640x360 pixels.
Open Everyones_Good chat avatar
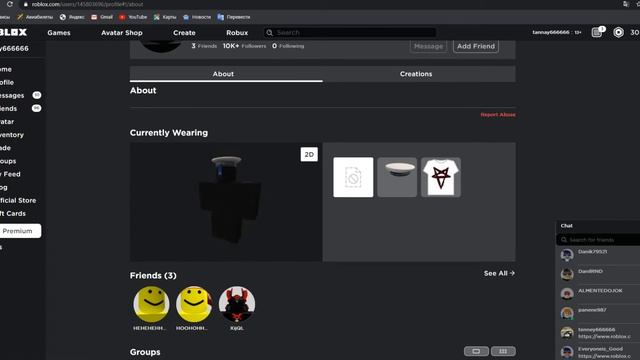click(567, 352)
